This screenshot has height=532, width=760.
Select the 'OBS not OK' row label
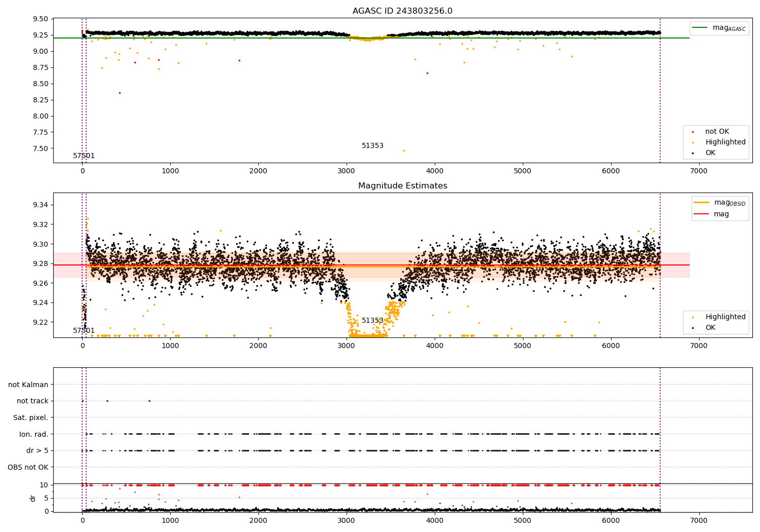tap(28, 467)
